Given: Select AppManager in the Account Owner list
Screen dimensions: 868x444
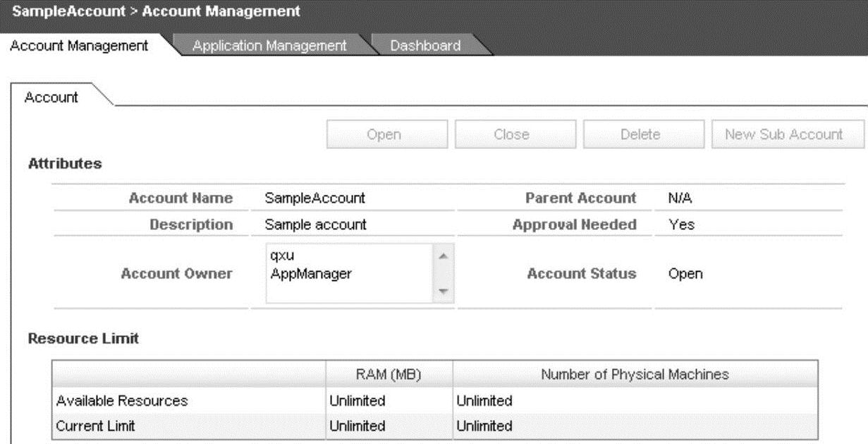Looking at the screenshot, I should click(301, 270).
